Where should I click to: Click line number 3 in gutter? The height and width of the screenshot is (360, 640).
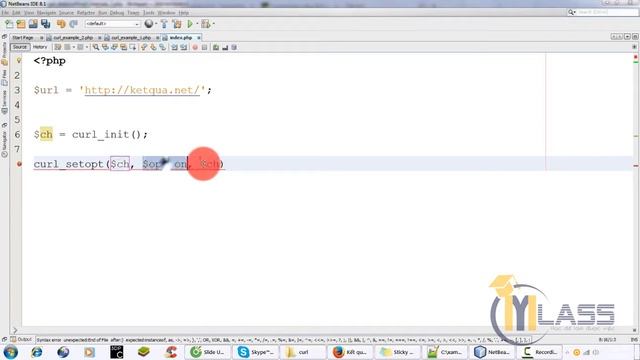click(17, 90)
